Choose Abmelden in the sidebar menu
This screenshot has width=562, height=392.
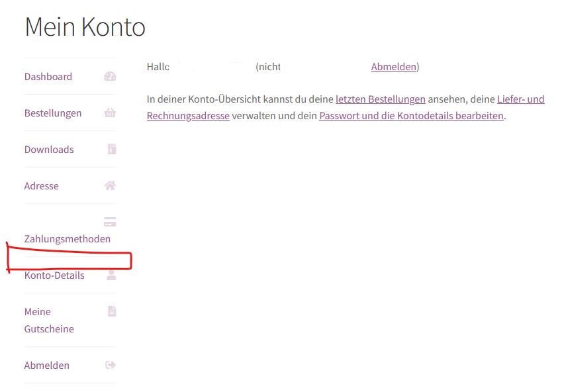pyautogui.click(x=47, y=366)
